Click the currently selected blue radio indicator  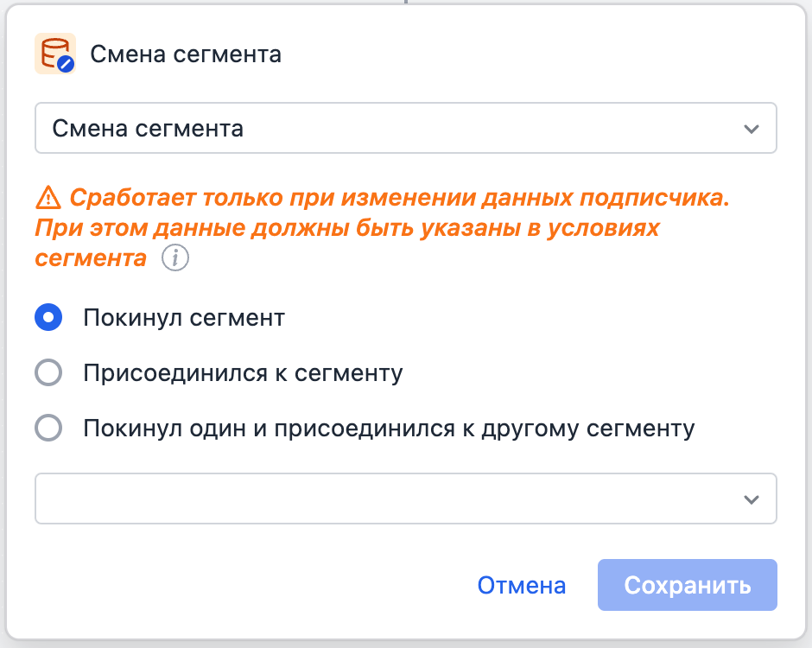48,317
